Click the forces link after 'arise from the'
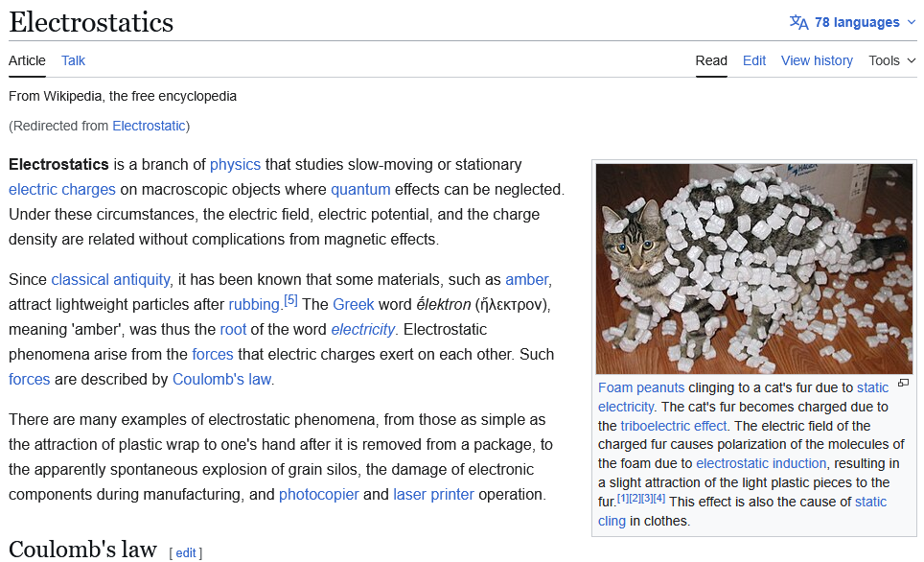 pyautogui.click(x=213, y=355)
